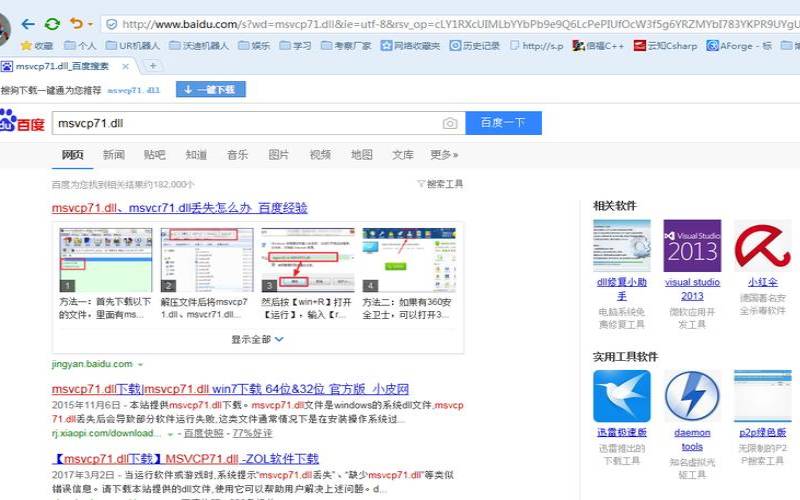This screenshot has height=500, width=800.
Task: Open the jingyan.baidu.com source dropdown arrow
Action: 140,365
